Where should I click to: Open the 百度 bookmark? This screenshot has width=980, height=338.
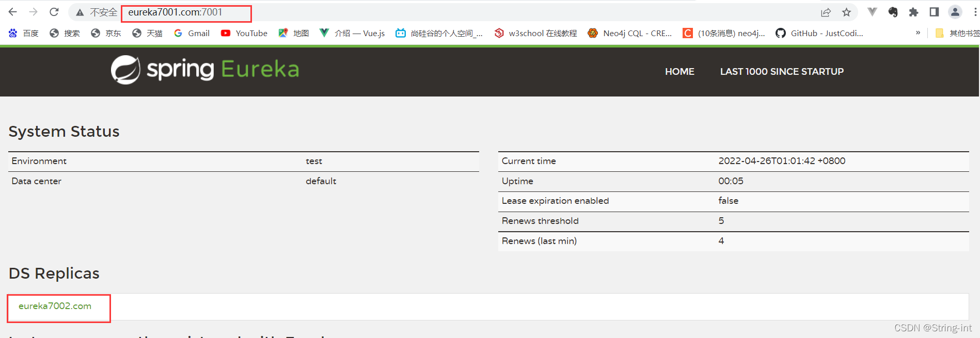[23, 33]
